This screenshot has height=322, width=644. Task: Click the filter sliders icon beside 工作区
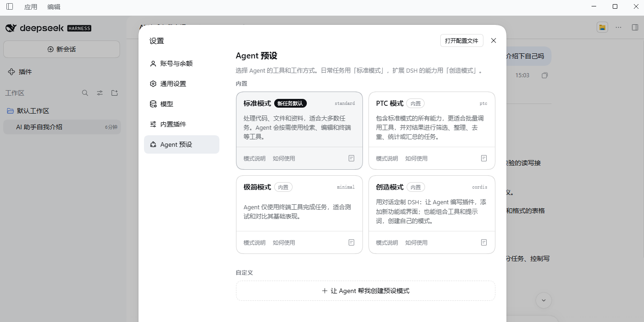(x=100, y=93)
